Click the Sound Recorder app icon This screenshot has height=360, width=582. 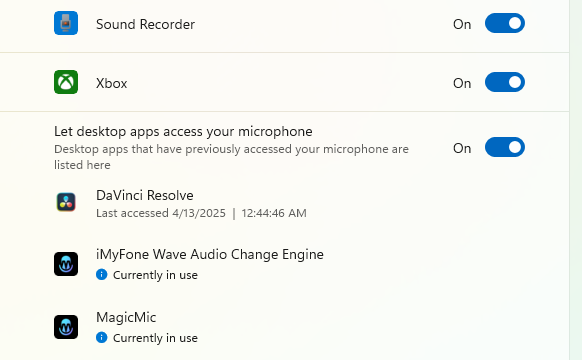coord(66,23)
